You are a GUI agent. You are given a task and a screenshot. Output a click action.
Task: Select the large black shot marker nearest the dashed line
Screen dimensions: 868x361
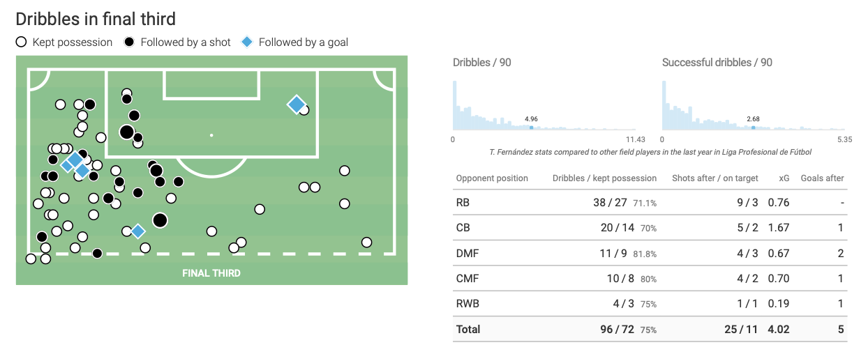[x=160, y=220]
